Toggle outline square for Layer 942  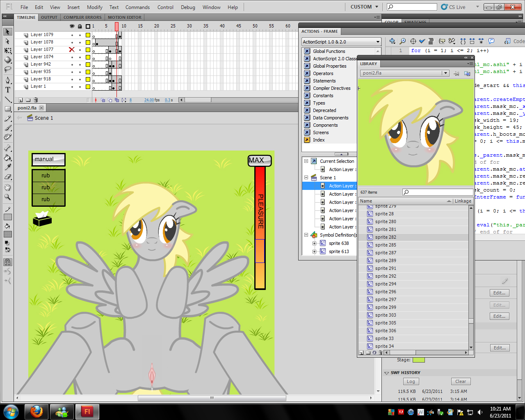88,64
